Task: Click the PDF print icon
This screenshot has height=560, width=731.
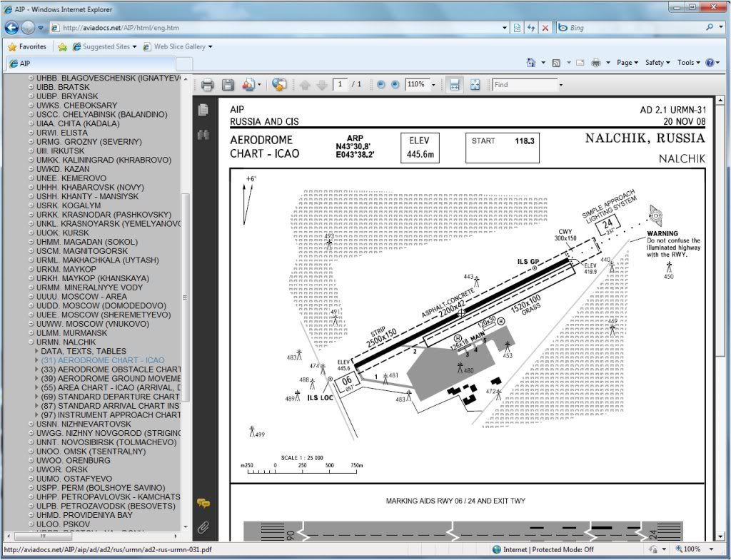Action: tap(207, 85)
